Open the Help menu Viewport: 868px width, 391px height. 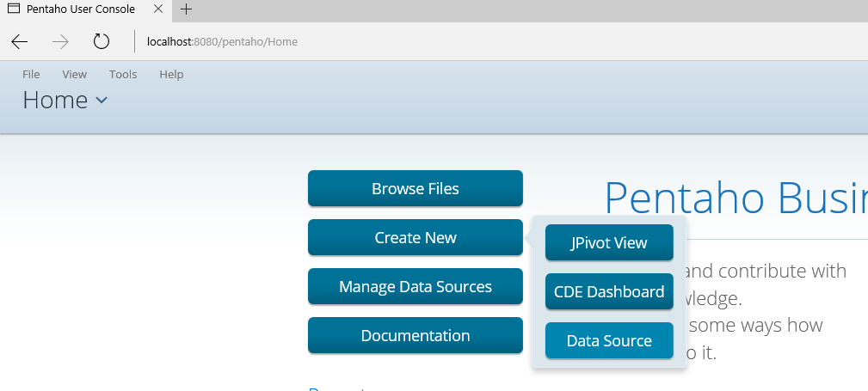point(171,74)
